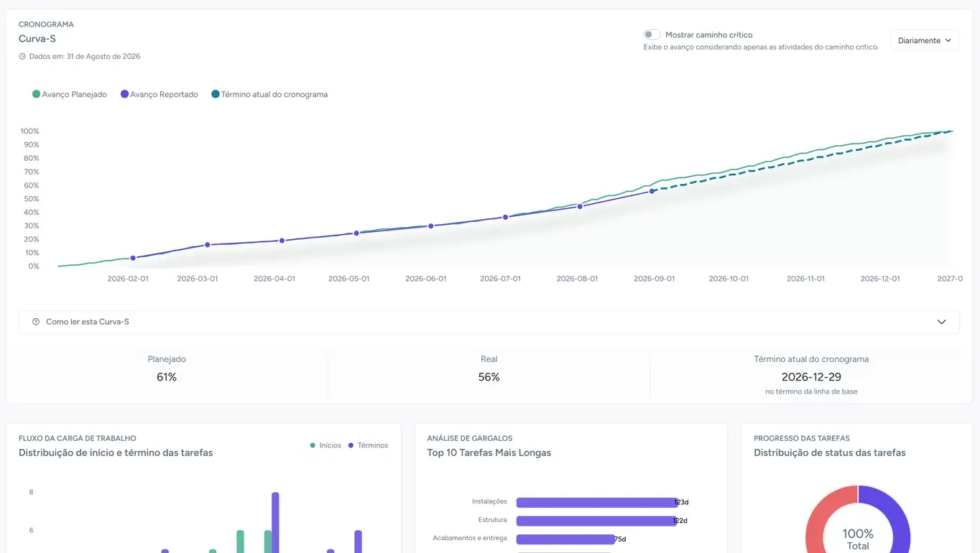Open the Diariamente period dropdown
Viewport: 980px width, 553px height.
click(925, 41)
